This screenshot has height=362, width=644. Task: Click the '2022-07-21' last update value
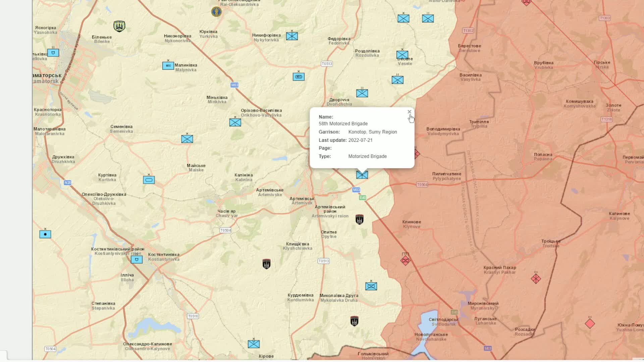point(360,140)
